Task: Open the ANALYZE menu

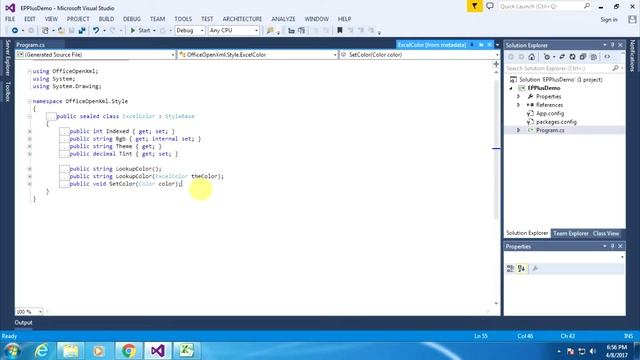Action: pos(283,19)
